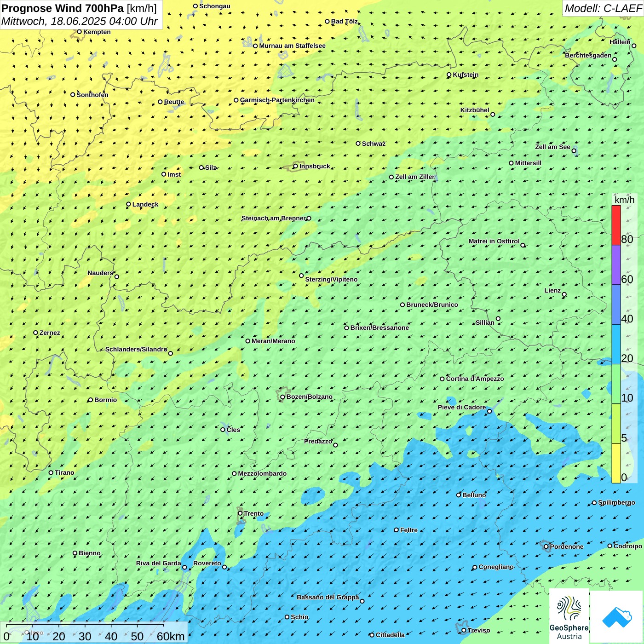This screenshot has width=644, height=644.
Task: Click the 'Pieve di Cadore' label
Action: click(462, 407)
